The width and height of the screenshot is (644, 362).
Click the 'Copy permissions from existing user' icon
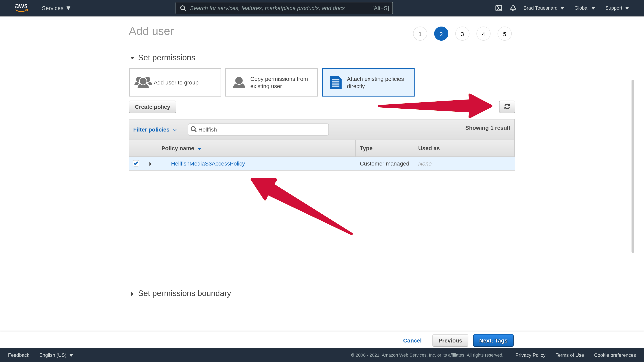point(239,82)
